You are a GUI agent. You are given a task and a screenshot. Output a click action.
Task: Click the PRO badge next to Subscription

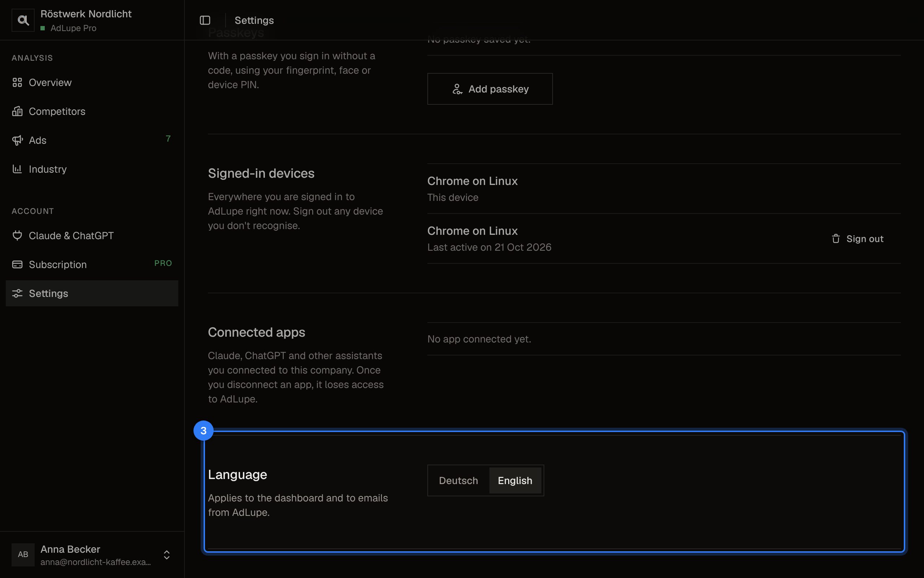click(163, 263)
